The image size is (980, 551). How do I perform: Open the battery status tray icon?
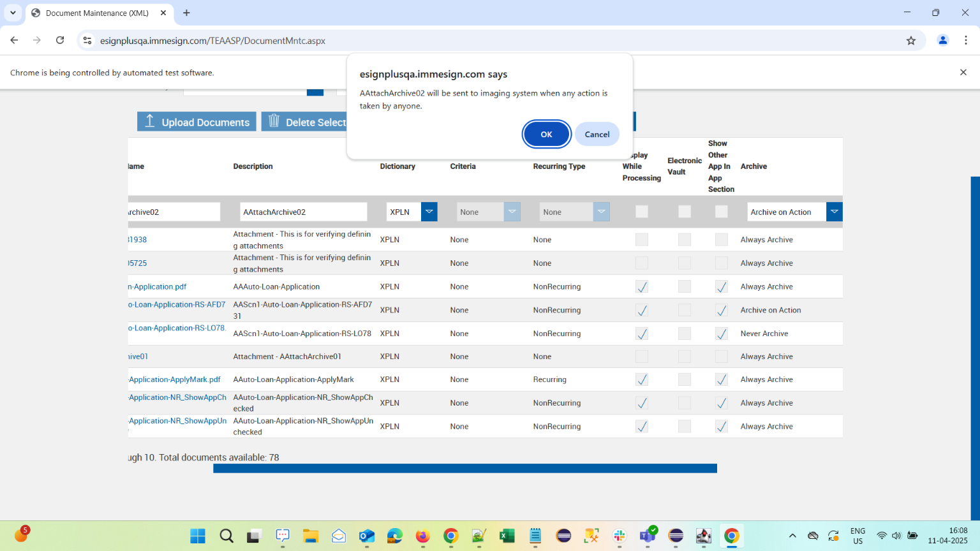[x=913, y=536]
